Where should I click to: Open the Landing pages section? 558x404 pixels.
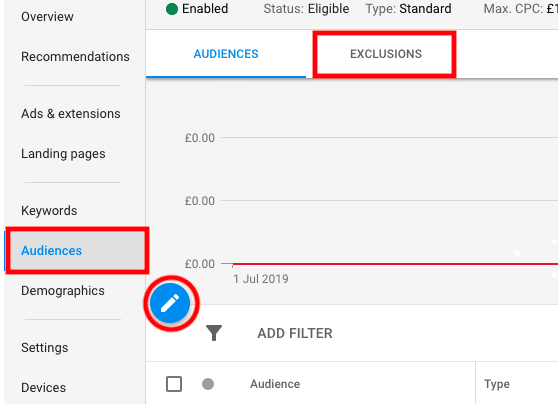(x=63, y=154)
